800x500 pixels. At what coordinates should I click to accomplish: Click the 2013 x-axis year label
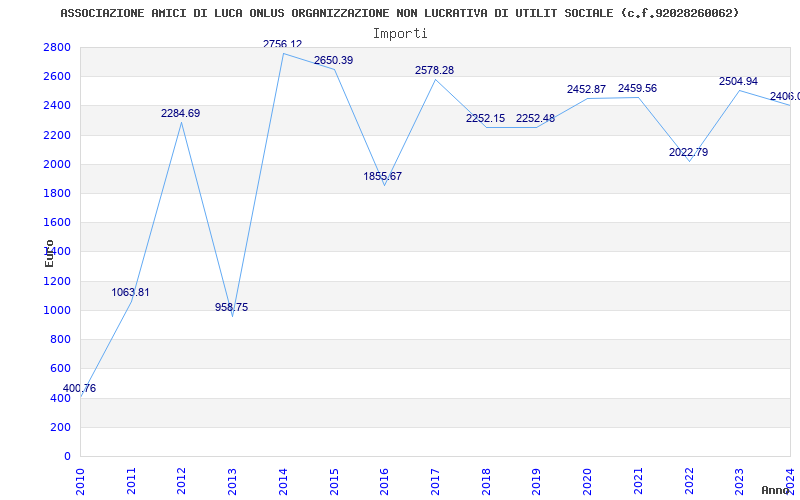(x=232, y=482)
